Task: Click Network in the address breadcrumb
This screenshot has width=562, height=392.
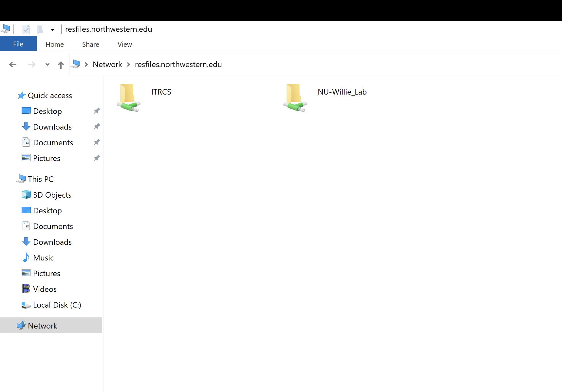Action: [107, 64]
